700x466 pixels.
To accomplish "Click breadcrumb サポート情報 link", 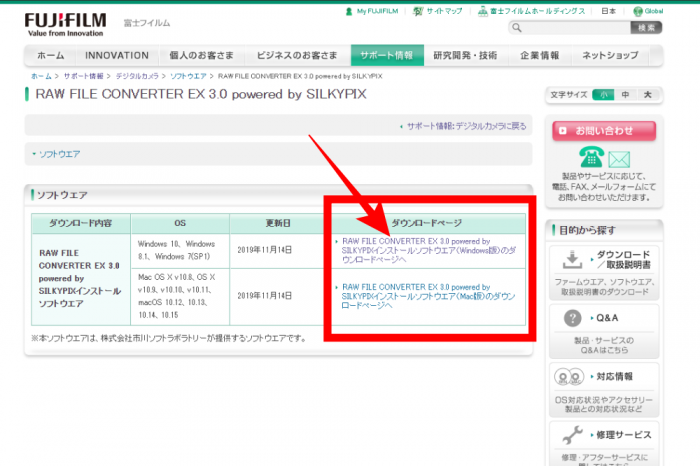I will [83, 76].
